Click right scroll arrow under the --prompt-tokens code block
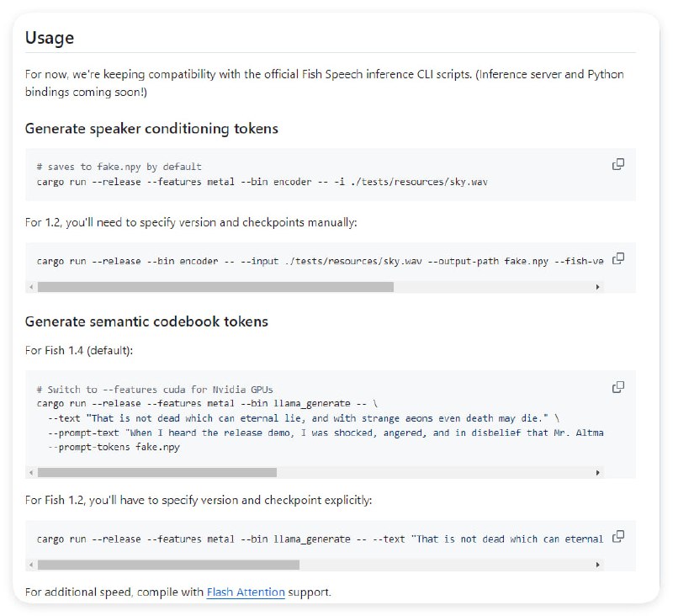This screenshot has width=673, height=616. point(598,473)
